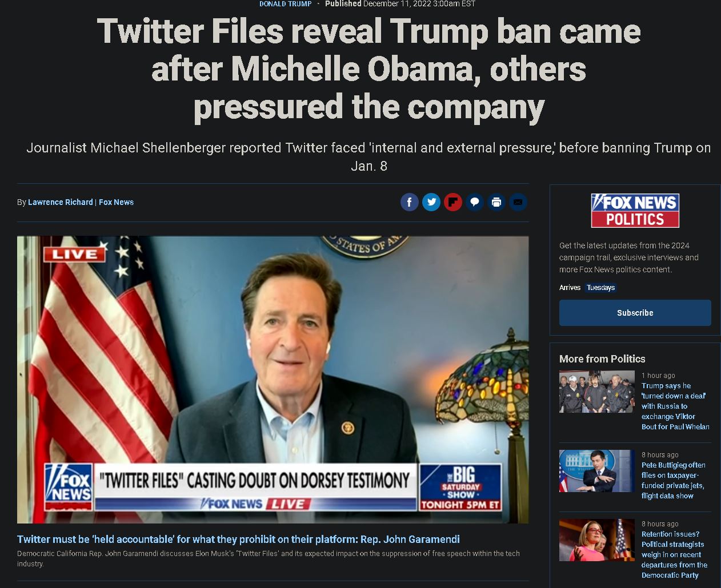This screenshot has height=588, width=721.
Task: Open the Donald Trump category tag
Action: tap(286, 4)
